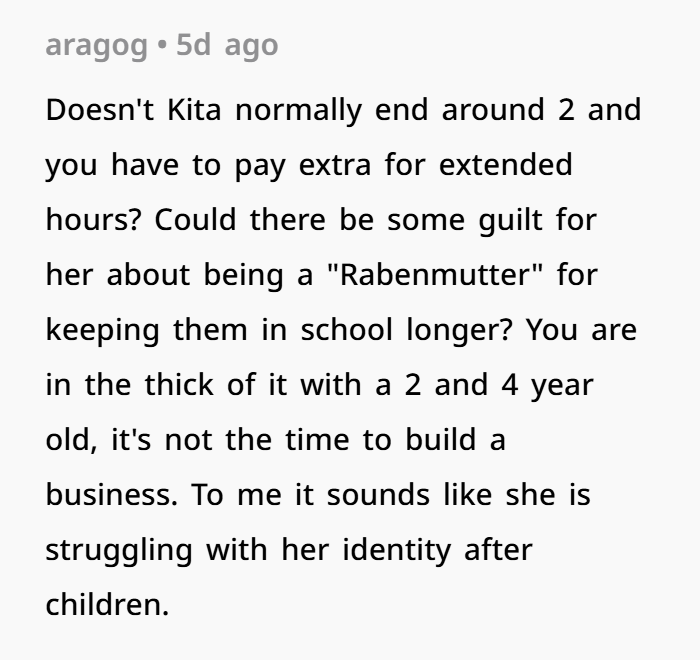This screenshot has height=660, width=700.
Task: Click the line starting "hours? Could there"
Action: [321, 220]
